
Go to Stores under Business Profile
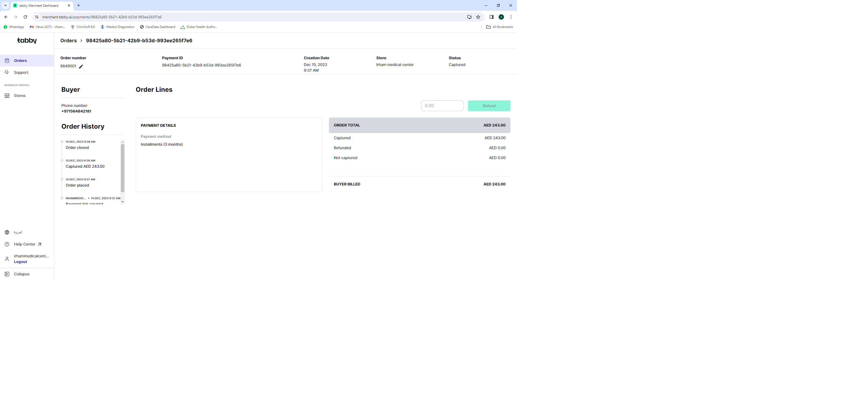(x=20, y=96)
